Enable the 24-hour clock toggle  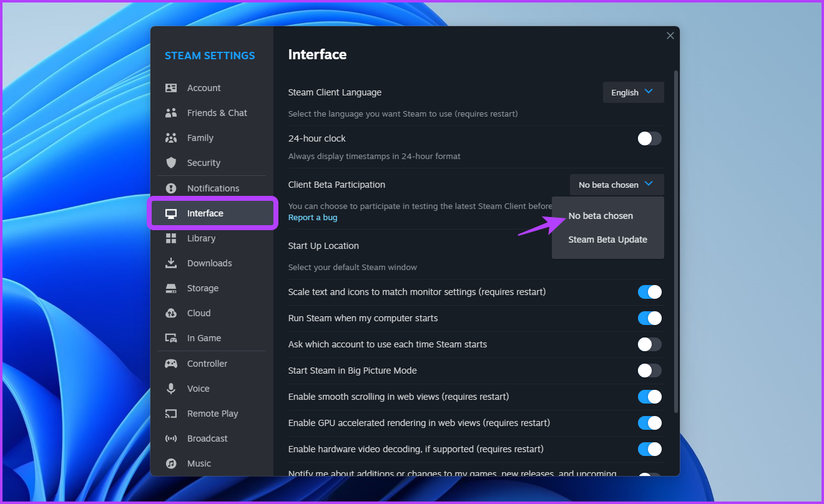pos(649,138)
